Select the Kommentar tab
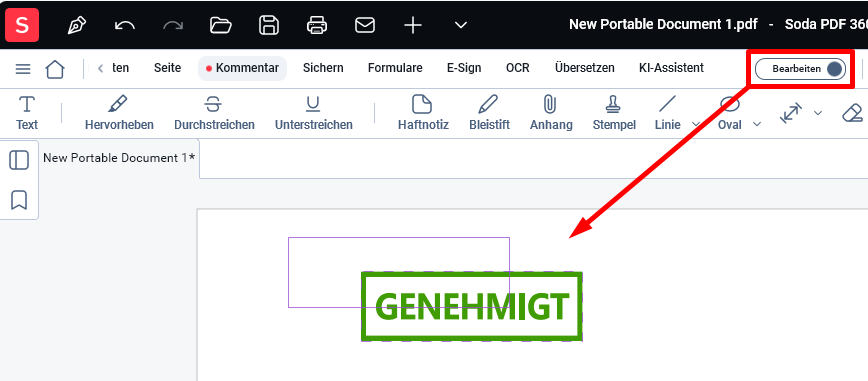 242,68
